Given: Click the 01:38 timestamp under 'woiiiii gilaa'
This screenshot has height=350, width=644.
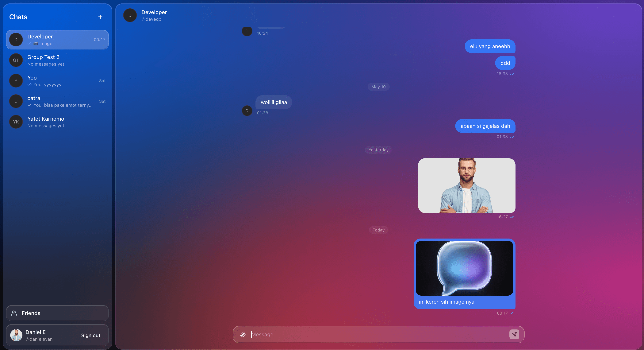Looking at the screenshot, I should point(263,113).
